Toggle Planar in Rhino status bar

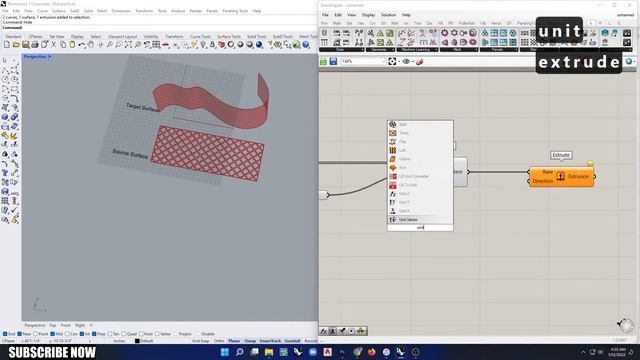pos(234,341)
